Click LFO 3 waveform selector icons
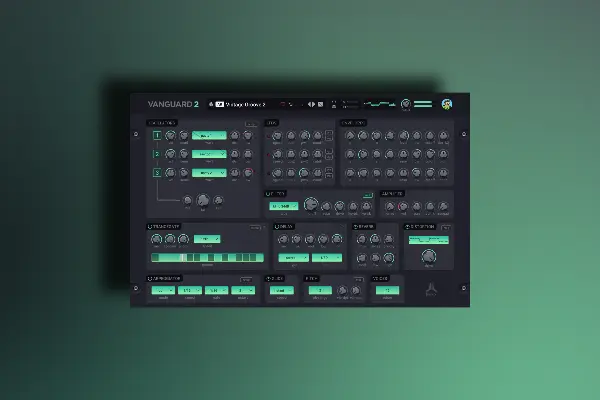Viewport: 600px width, 400px height. 329,173
